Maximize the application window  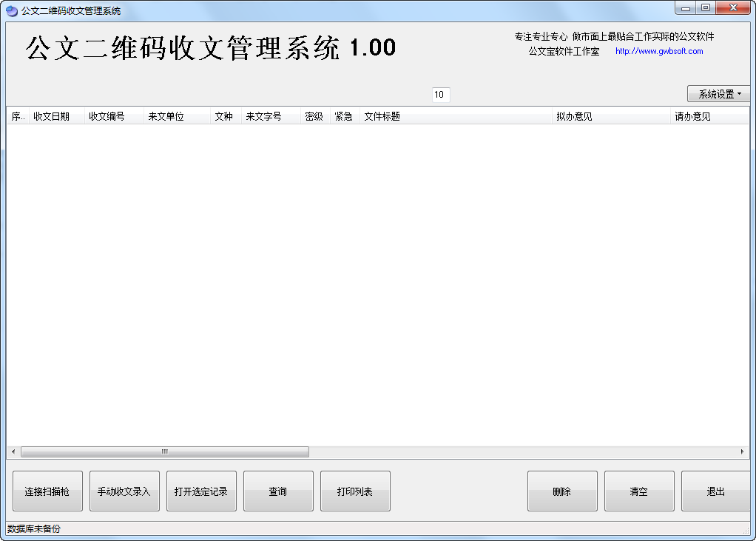tap(706, 7)
